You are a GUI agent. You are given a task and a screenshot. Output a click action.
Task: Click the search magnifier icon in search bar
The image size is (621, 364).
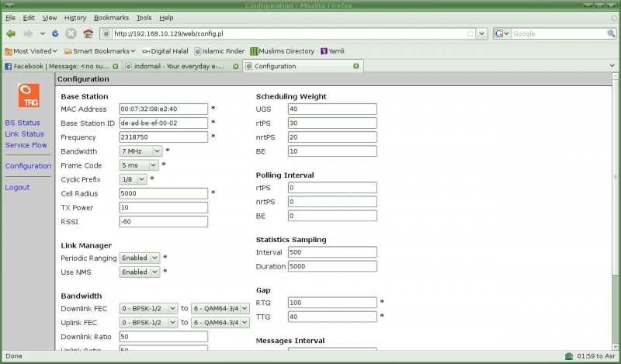(612, 33)
